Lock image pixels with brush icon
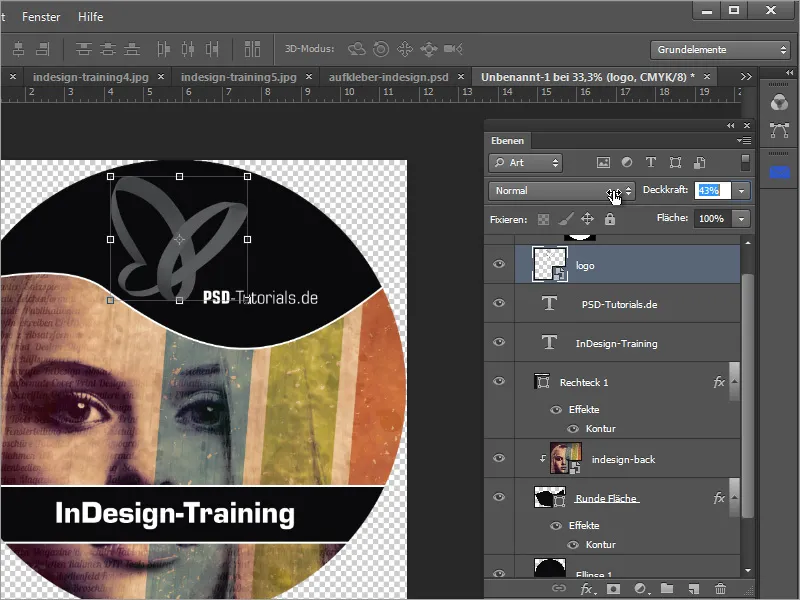 point(565,219)
